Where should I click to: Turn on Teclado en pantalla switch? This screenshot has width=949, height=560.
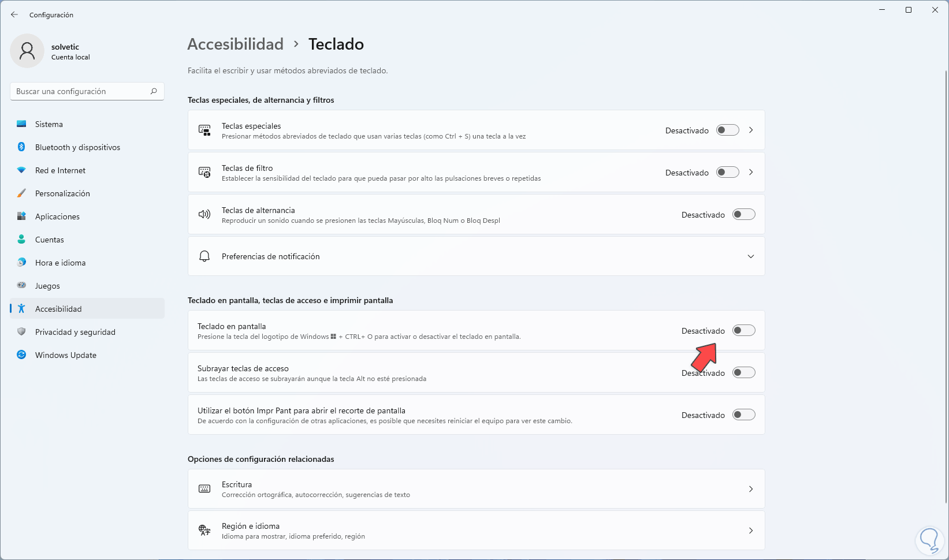coord(743,331)
